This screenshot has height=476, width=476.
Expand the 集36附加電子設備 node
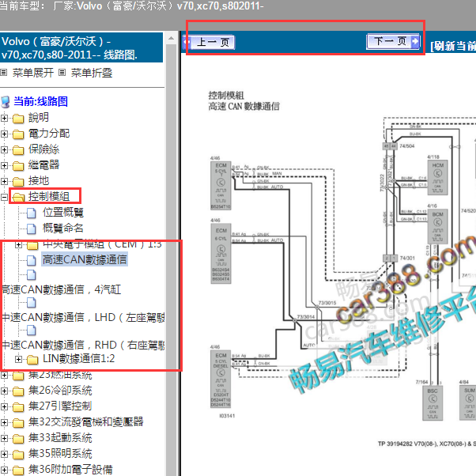[x=4, y=470]
